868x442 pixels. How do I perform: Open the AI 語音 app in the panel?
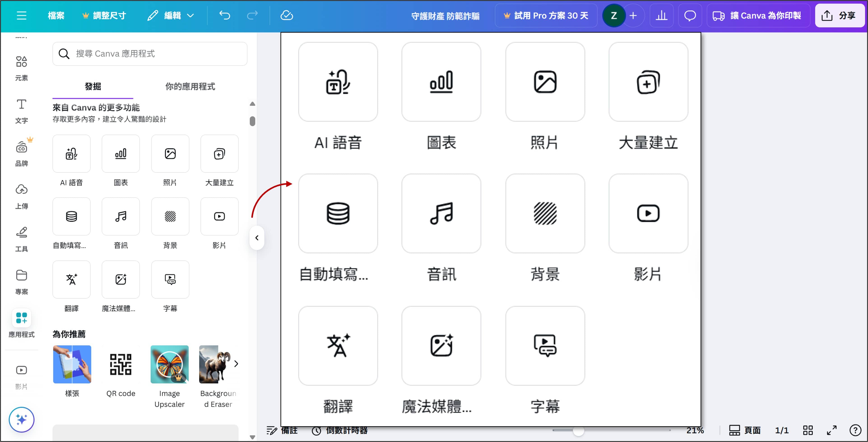pyautogui.click(x=72, y=154)
